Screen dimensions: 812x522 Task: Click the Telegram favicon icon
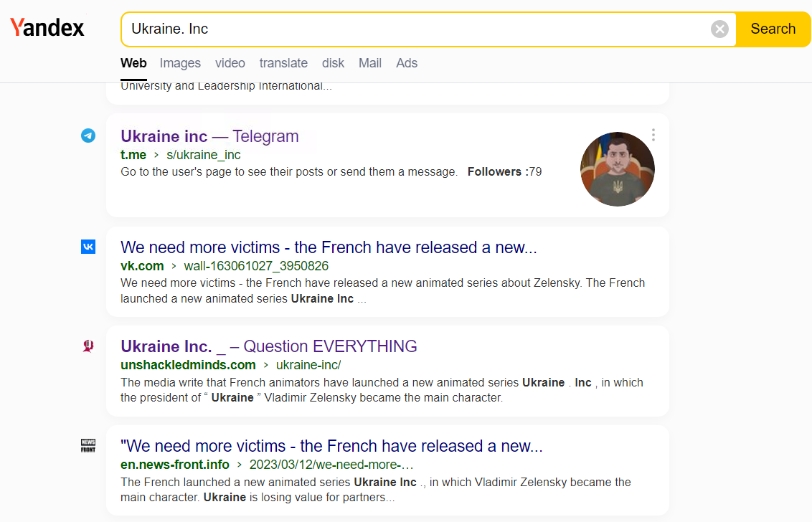88,136
